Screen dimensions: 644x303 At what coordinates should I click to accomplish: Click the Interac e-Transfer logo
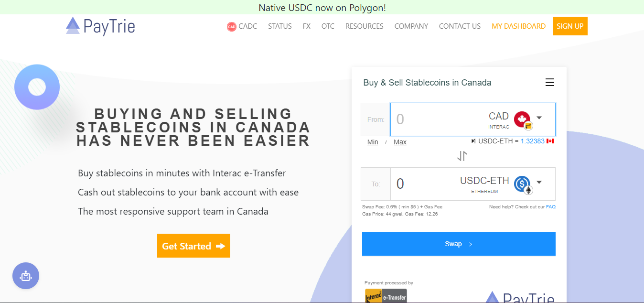coord(386,296)
